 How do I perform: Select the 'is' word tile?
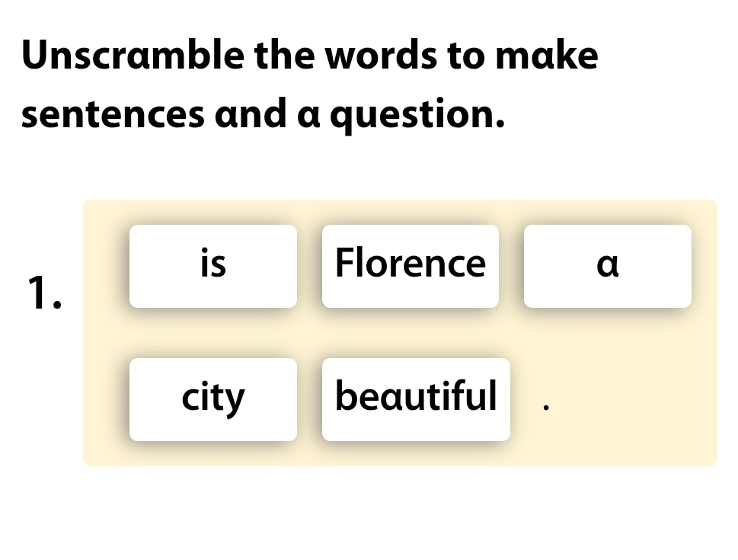213,266
